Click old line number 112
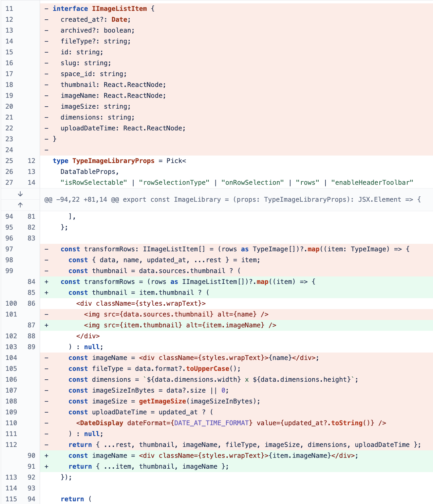Screen dimensions: 433x504 point(11,445)
